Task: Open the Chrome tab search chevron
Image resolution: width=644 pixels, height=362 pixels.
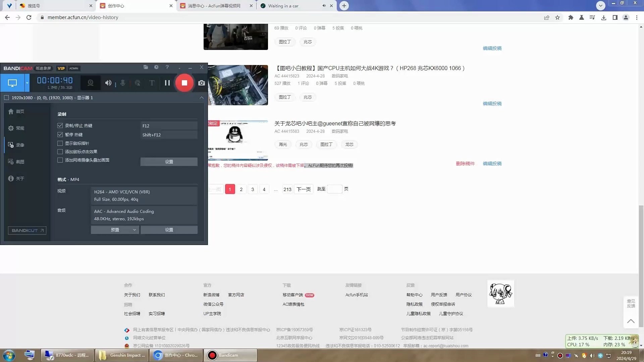Action: (601, 6)
